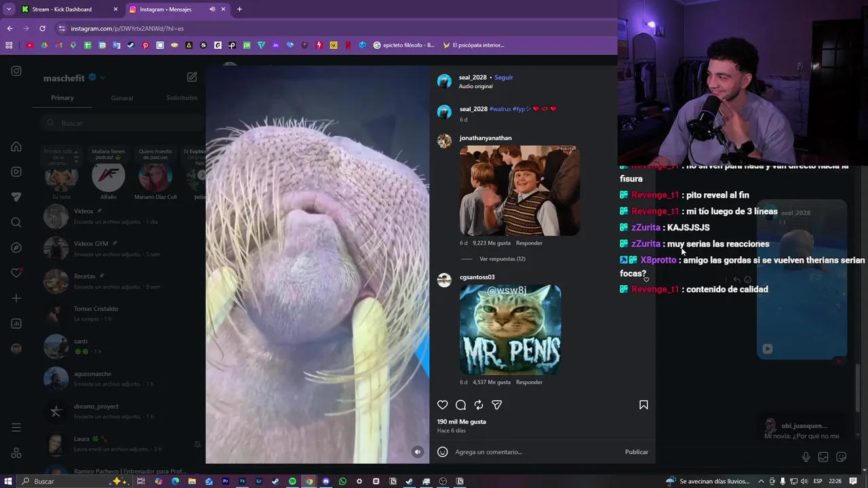Compose a new message with the pencil icon
The height and width of the screenshot is (488, 868).
192,77
